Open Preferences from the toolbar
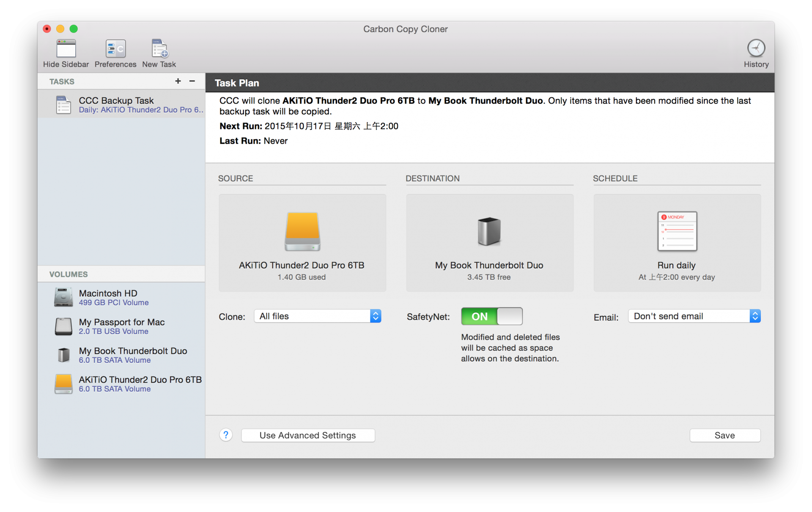Image resolution: width=812 pixels, height=512 pixels. [x=115, y=49]
